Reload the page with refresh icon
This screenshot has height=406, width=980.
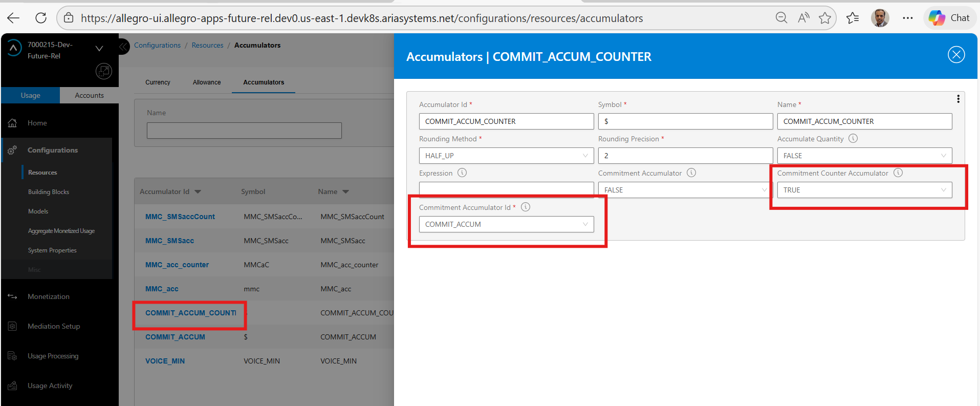41,18
